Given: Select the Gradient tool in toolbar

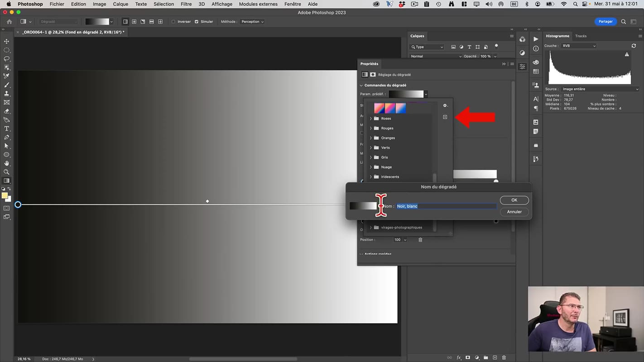Looking at the screenshot, I should [x=7, y=181].
